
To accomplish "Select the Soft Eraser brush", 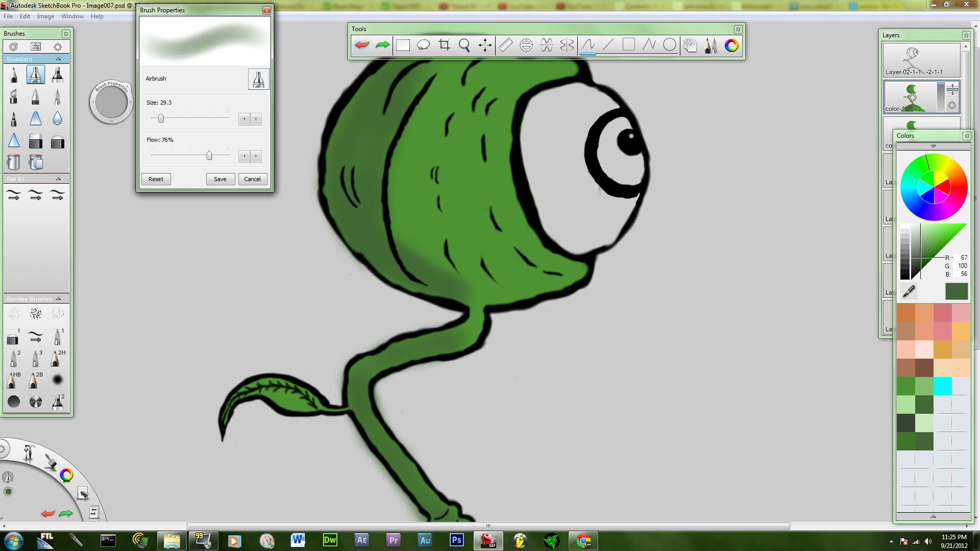I will tap(57, 141).
